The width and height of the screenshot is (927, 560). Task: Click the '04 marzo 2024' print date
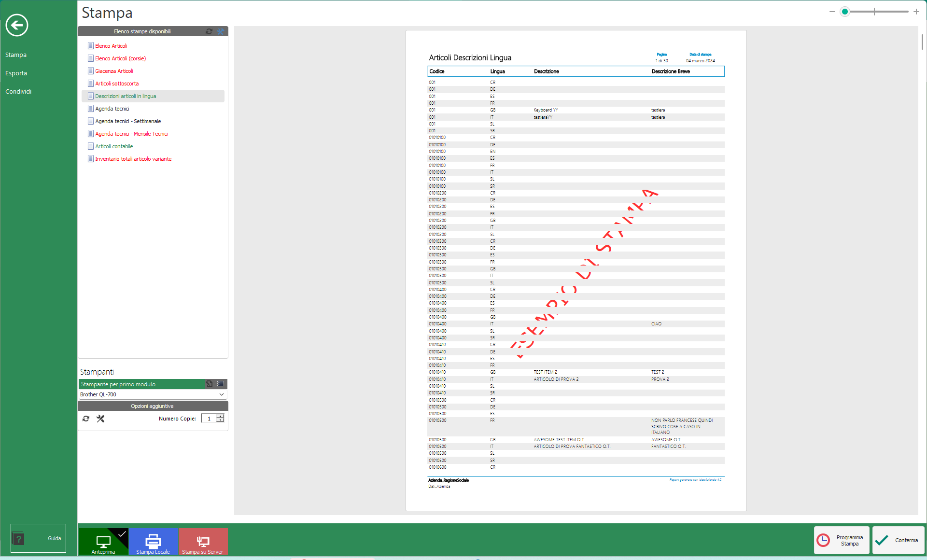click(701, 61)
